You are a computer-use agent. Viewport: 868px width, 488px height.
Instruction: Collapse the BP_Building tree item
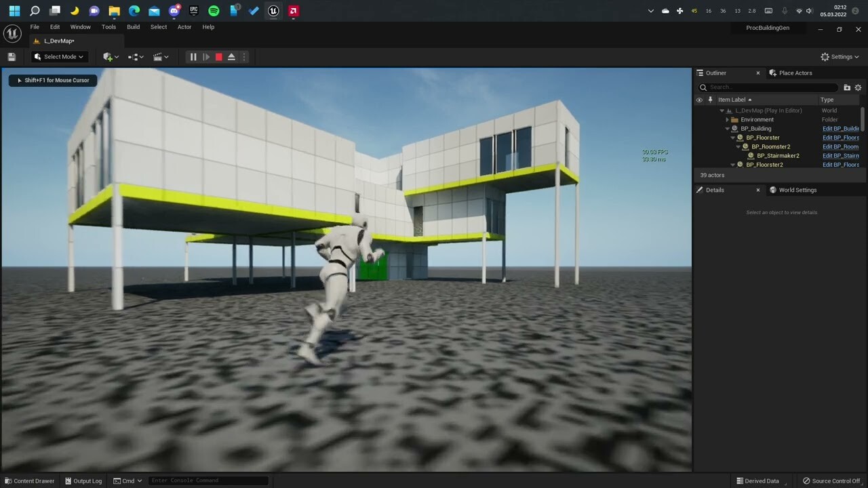point(727,128)
